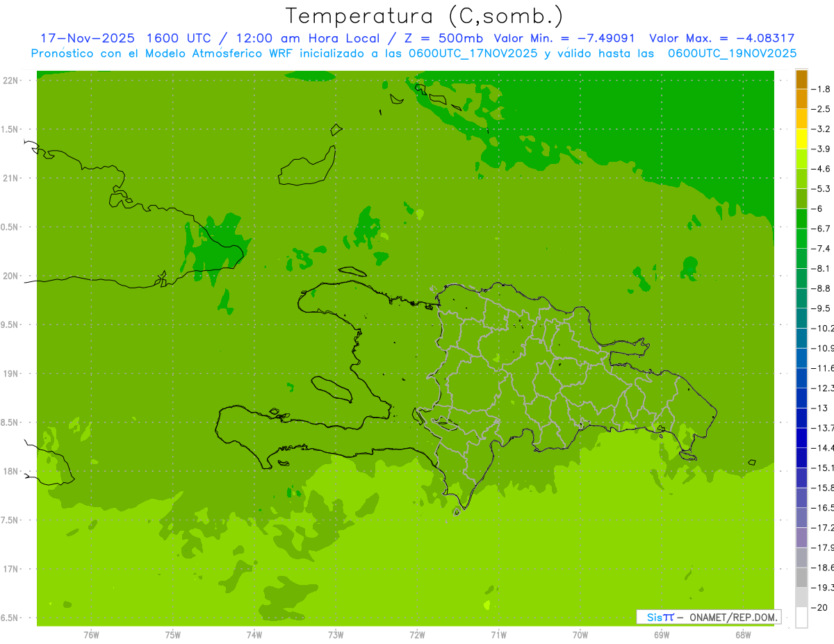Click the '74W' longitude axis label
This screenshot has height=644, width=834.
tap(254, 635)
